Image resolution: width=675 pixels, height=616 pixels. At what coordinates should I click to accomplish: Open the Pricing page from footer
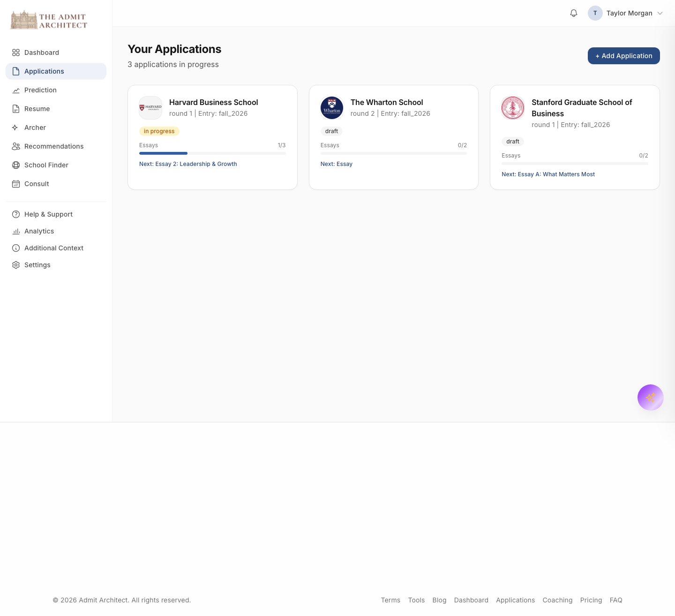click(x=591, y=600)
